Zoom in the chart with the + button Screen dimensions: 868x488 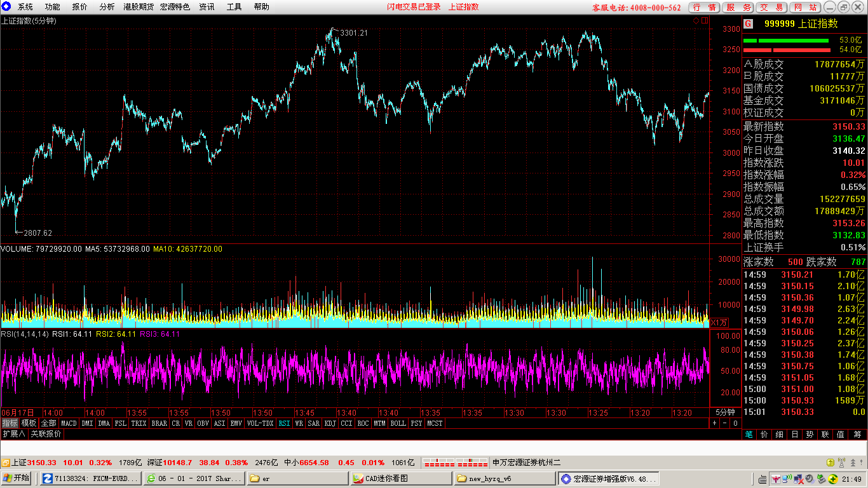tap(714, 423)
